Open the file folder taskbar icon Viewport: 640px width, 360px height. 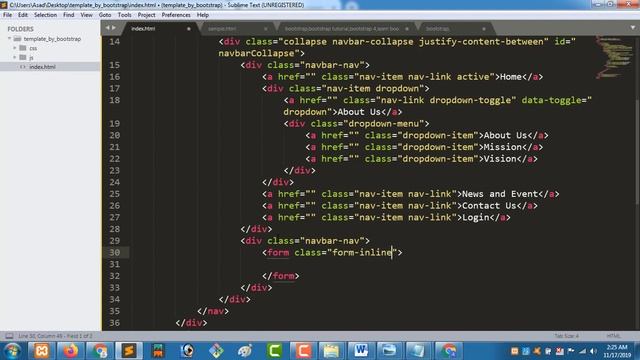pyautogui.click(x=331, y=351)
